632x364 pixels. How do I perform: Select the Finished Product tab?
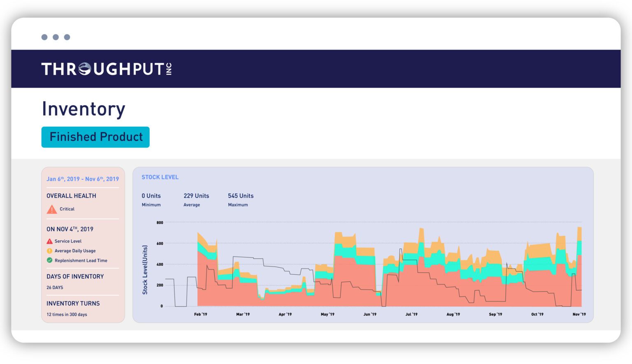(95, 137)
